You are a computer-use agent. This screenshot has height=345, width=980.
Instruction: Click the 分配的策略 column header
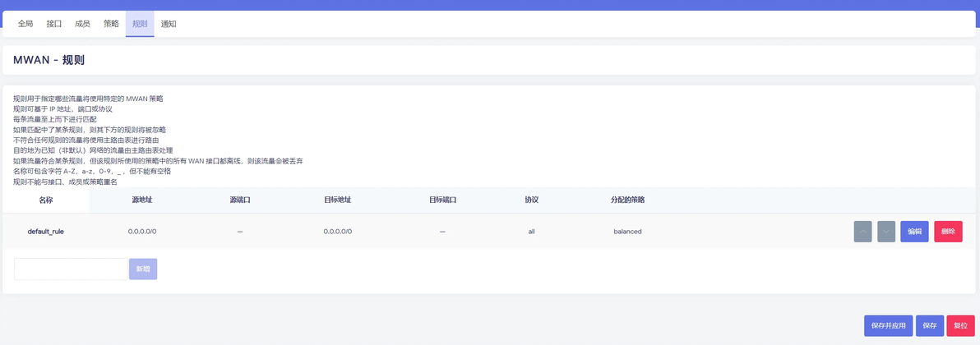point(627,200)
